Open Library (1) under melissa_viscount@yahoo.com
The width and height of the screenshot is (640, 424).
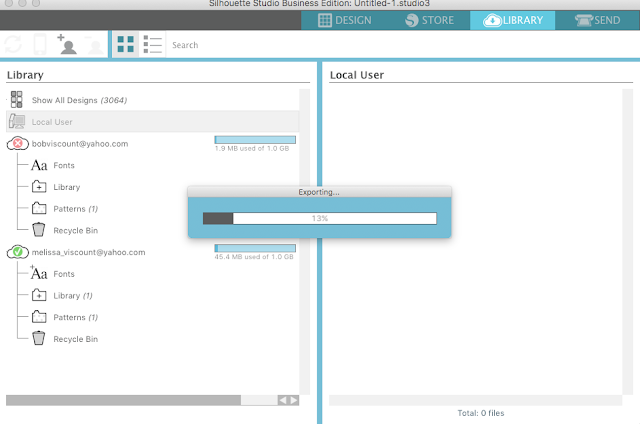click(x=73, y=295)
